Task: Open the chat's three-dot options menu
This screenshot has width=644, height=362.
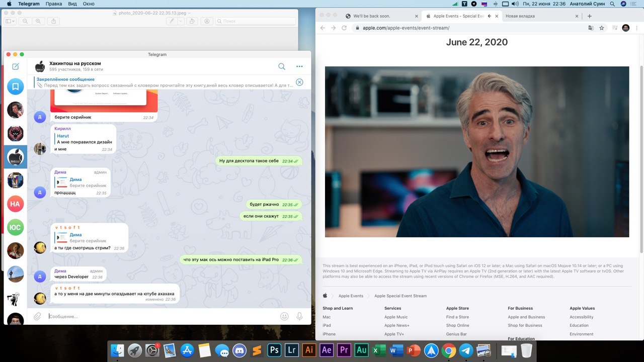Action: point(299,66)
